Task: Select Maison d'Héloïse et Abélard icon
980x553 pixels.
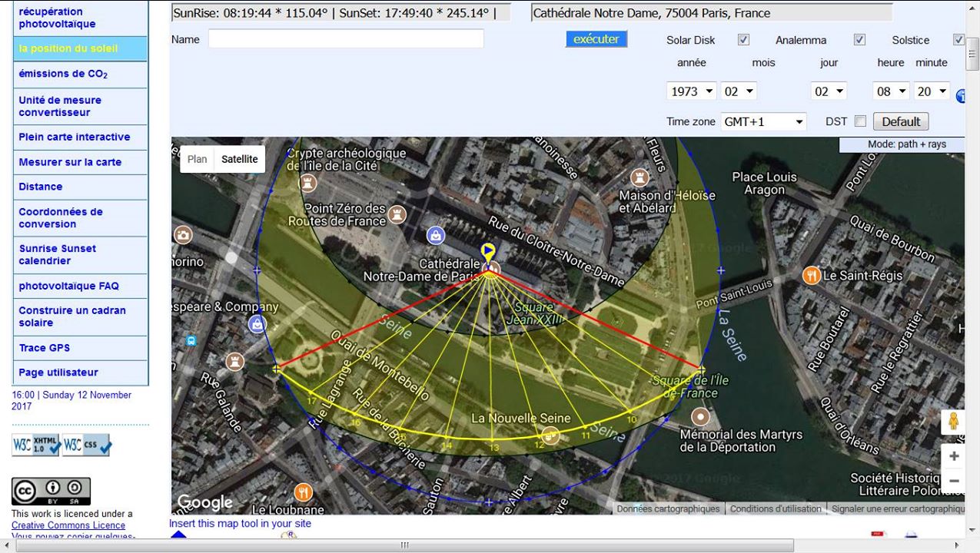Action: 641,177
